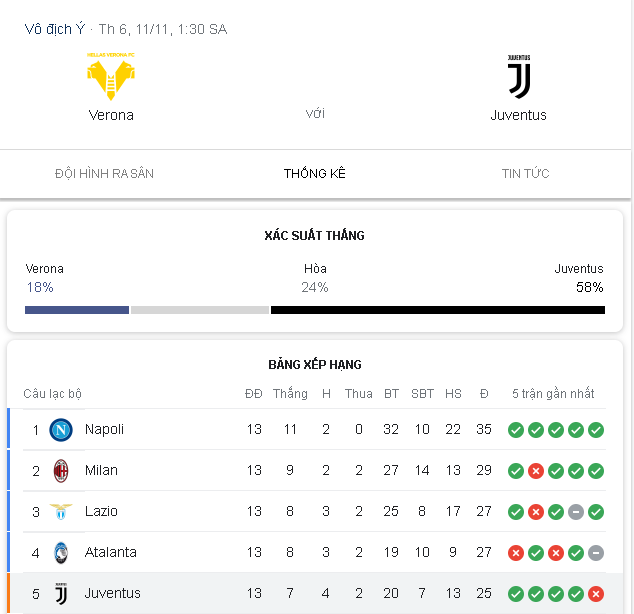Switch to the ĐỘI HÌNH RA SÂN tab

(104, 173)
